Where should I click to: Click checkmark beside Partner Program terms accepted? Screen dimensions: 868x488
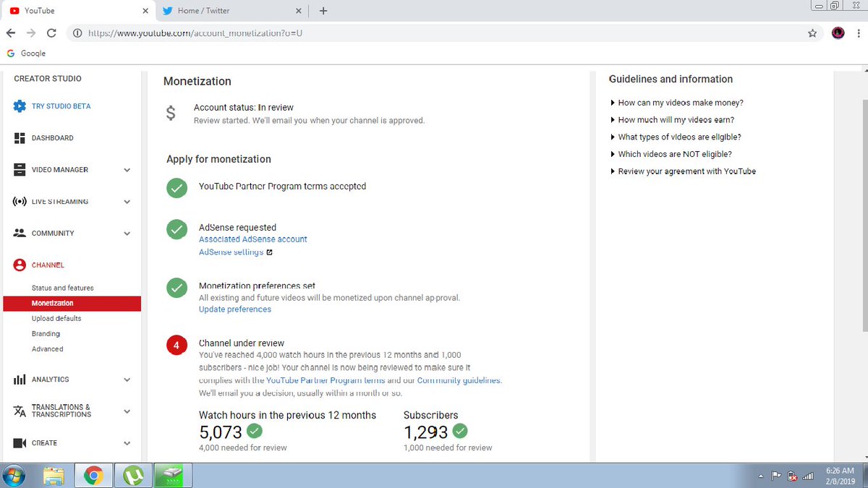[x=176, y=187]
